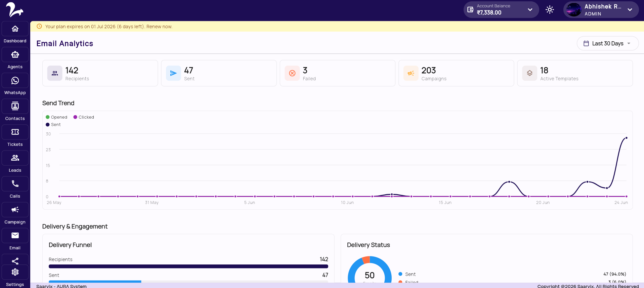644x288 pixels.
Task: Click the Send Trend section title
Action: click(58, 103)
